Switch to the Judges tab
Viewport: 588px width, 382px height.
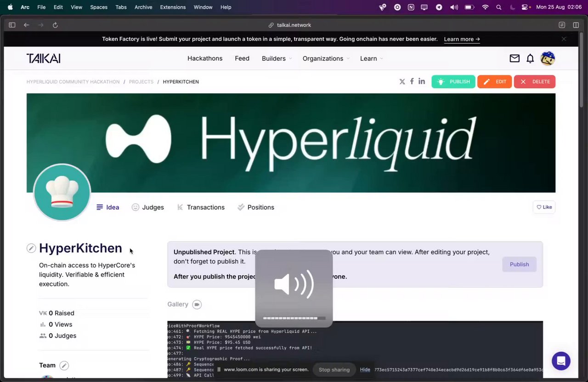coord(147,207)
